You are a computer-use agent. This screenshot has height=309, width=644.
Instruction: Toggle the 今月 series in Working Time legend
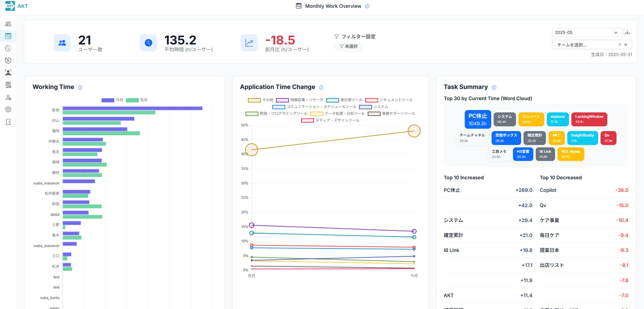112,100
